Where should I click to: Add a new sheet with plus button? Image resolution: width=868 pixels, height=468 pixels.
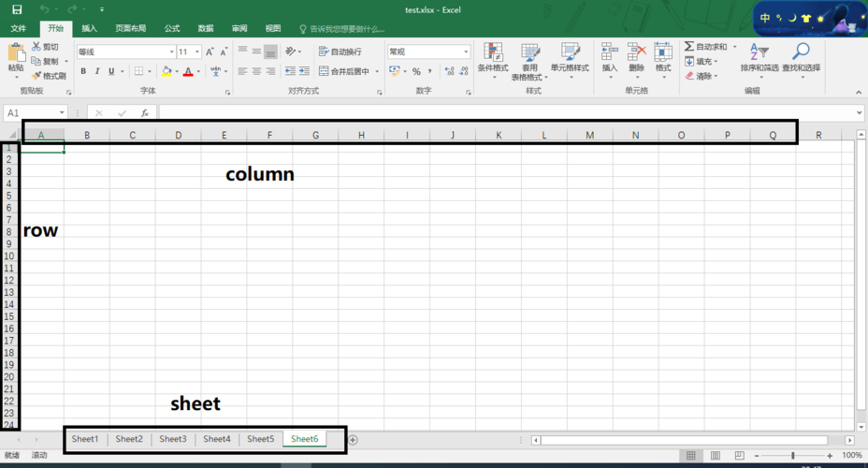[353, 440]
